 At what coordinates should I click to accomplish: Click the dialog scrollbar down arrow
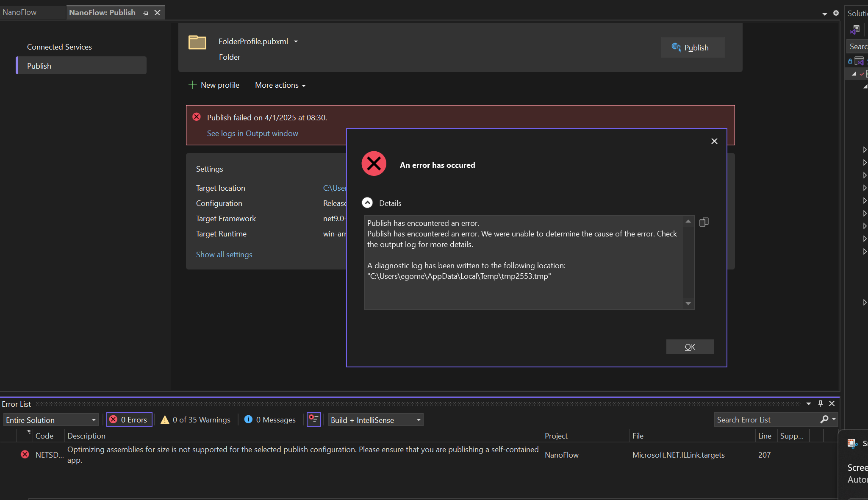[x=688, y=303]
